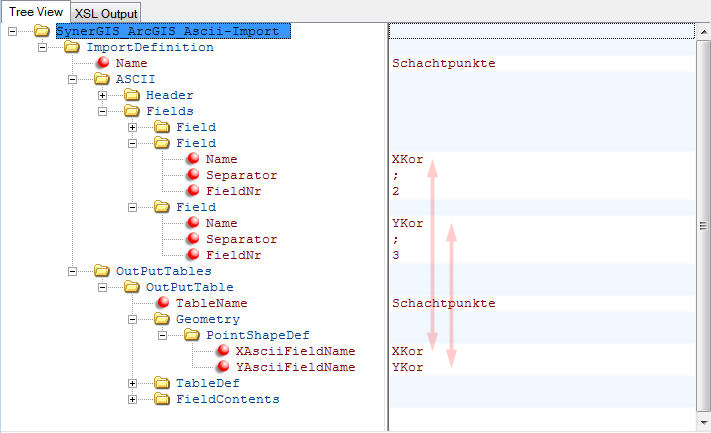Open the XSL Output tab
Viewport: 711px width, 433px height.
[x=106, y=13]
